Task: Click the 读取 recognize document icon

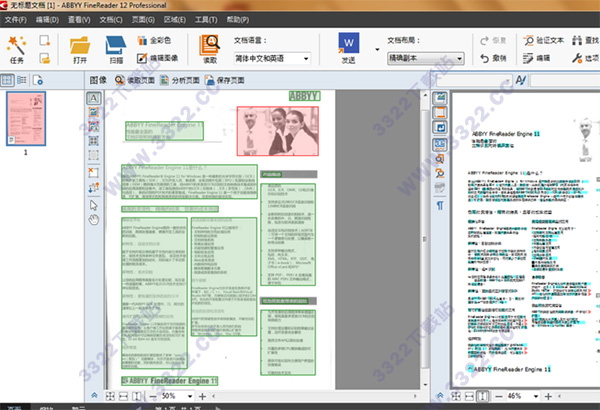Action: pyautogui.click(x=209, y=45)
